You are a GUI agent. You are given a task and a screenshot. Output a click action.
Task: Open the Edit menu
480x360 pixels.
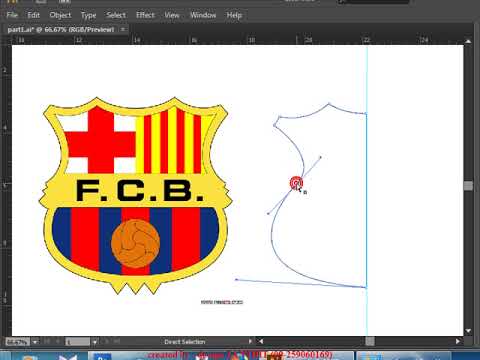33,15
